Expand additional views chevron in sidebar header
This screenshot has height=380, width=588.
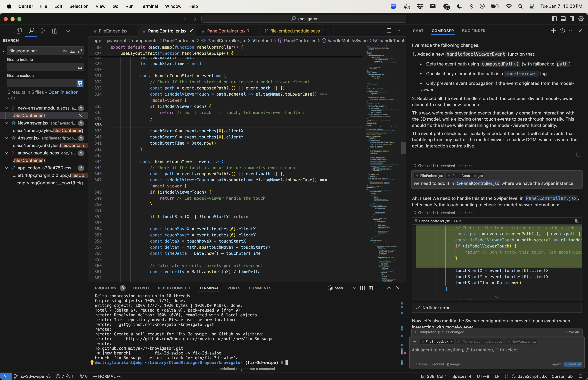68,31
